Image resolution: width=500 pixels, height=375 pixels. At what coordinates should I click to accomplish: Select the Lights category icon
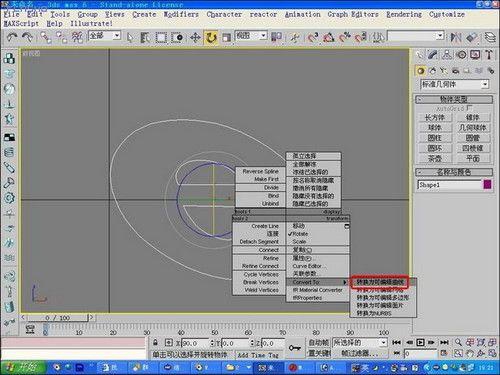pyautogui.click(x=444, y=71)
